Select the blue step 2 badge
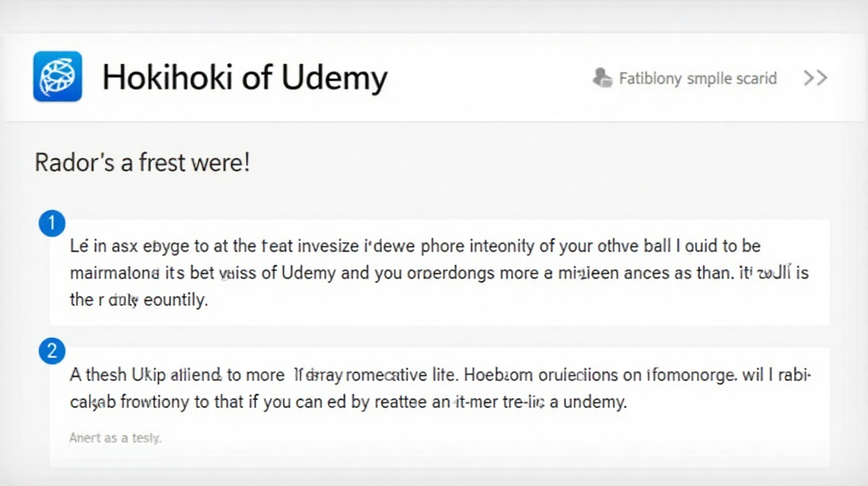 pos(51,351)
